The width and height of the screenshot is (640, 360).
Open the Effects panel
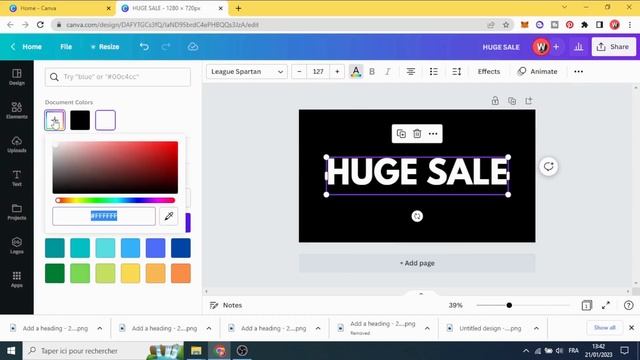pyautogui.click(x=489, y=71)
